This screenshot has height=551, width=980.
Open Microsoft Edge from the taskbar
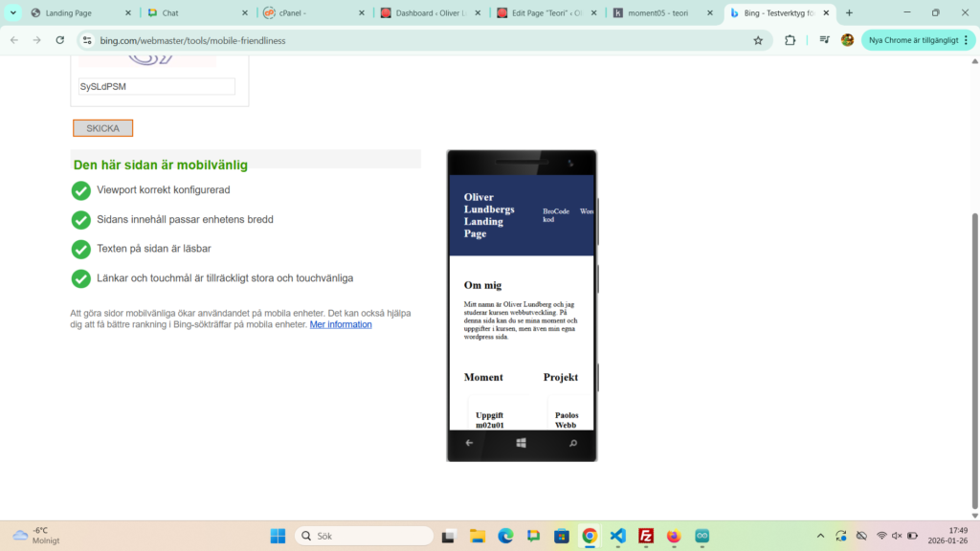(504, 536)
